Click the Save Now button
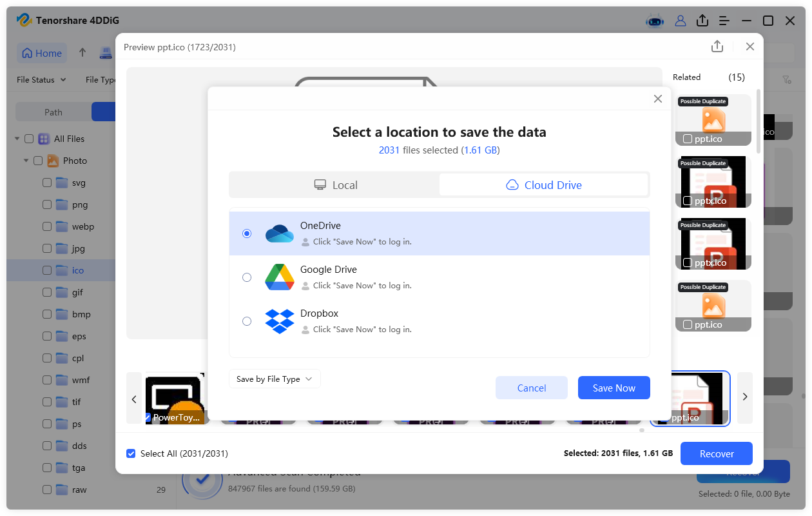 614,388
